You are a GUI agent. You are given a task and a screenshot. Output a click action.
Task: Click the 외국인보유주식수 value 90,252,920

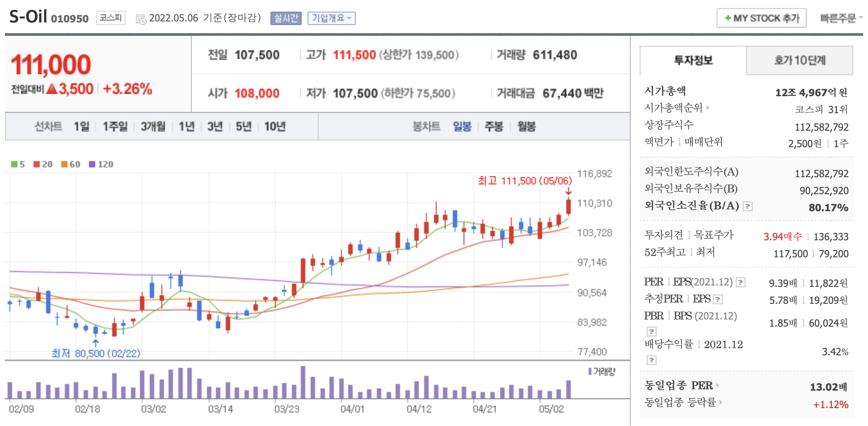(824, 191)
